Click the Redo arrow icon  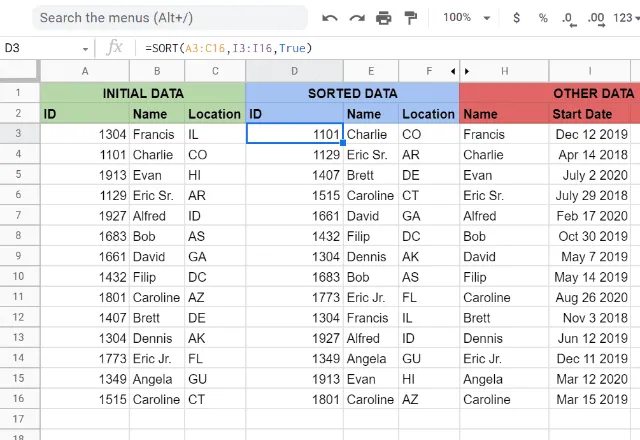tap(357, 18)
